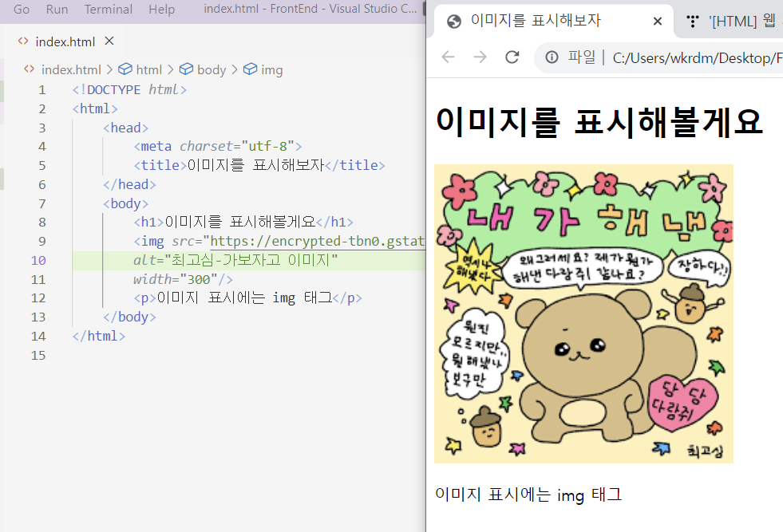
Task: Go back in the browser
Action: [x=449, y=57]
